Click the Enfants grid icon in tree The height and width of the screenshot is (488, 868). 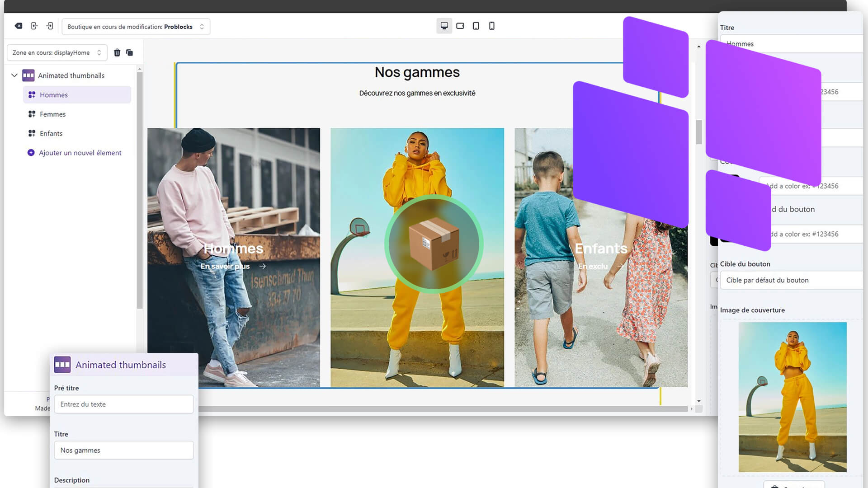click(x=32, y=133)
